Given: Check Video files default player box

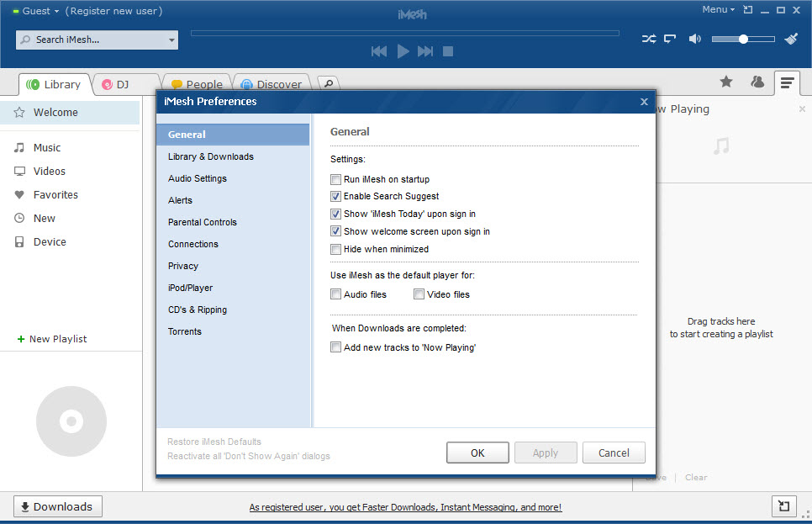Looking at the screenshot, I should click(419, 294).
